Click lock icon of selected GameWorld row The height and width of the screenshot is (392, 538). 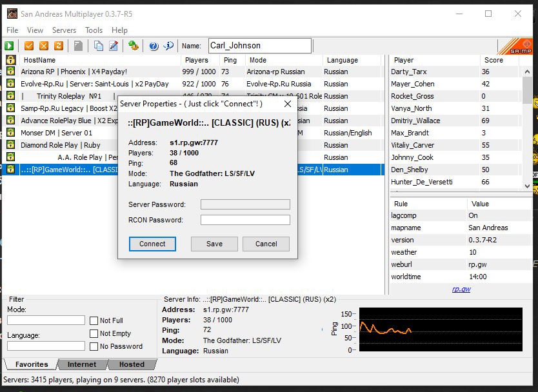(x=10, y=169)
